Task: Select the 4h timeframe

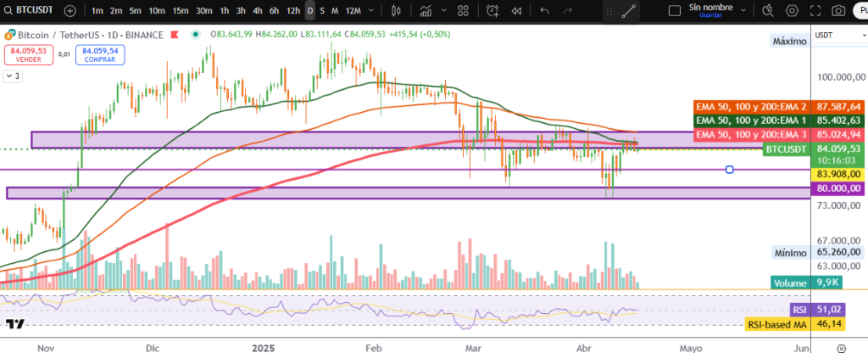Action: pos(258,10)
